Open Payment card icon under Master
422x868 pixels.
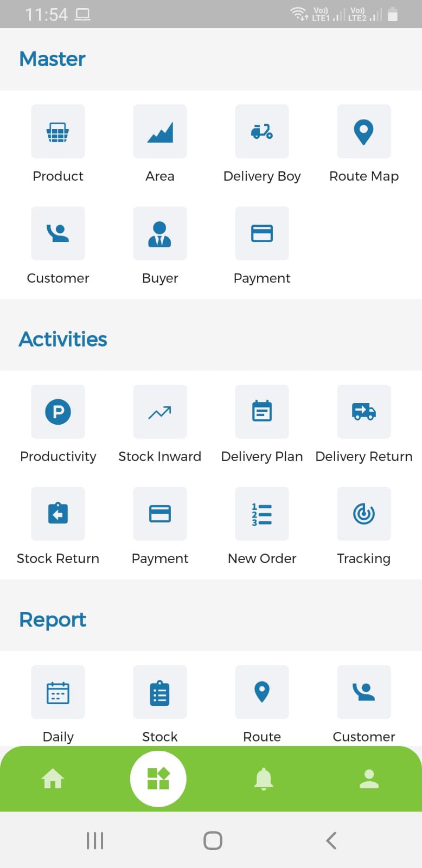pyautogui.click(x=262, y=233)
